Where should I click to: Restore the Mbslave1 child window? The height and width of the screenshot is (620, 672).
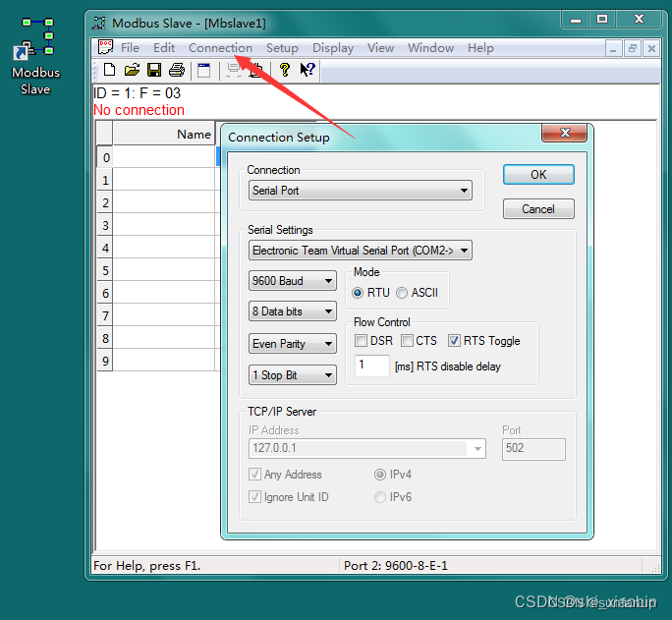(x=632, y=48)
